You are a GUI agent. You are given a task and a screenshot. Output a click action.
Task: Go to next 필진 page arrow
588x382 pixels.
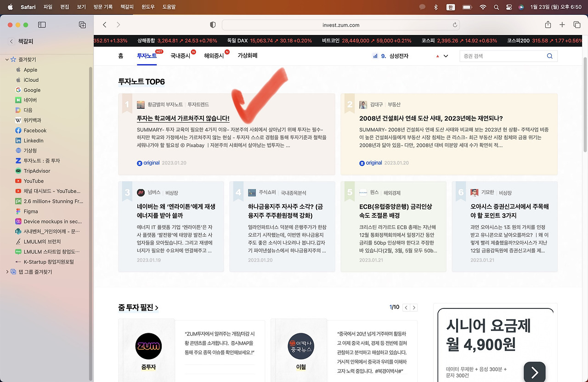pyautogui.click(x=414, y=308)
